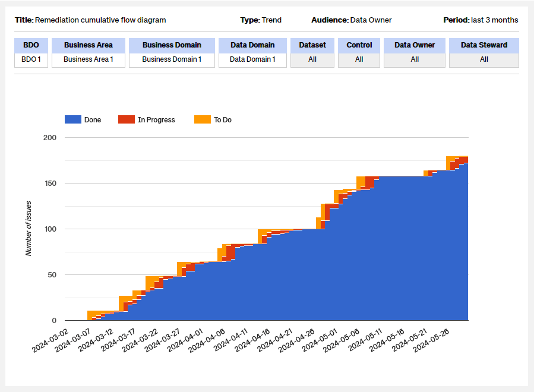This screenshot has width=534, height=392.
Task: Expand the Data Steward filter set to All
Action: click(x=484, y=59)
